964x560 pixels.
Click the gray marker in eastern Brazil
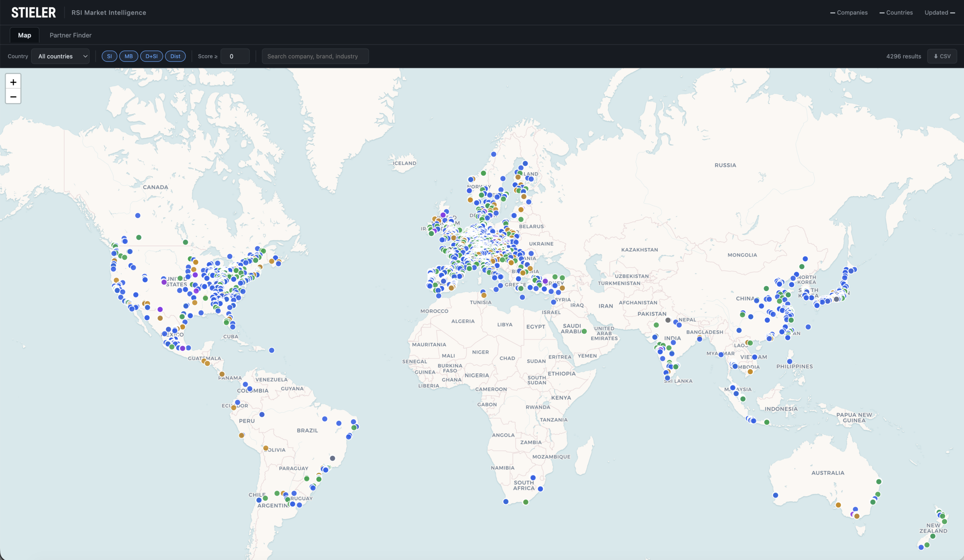coord(333,458)
